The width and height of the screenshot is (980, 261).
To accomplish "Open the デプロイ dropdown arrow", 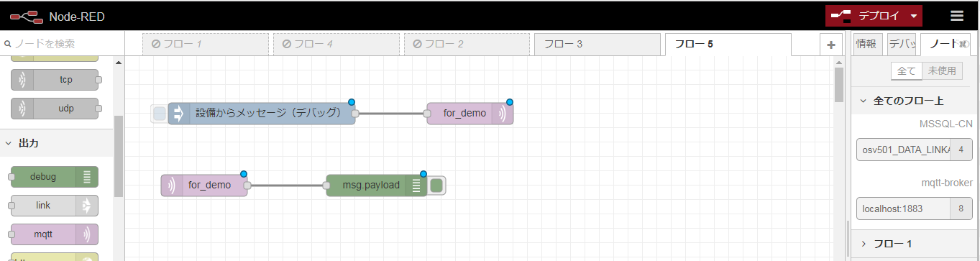I will pyautogui.click(x=913, y=16).
